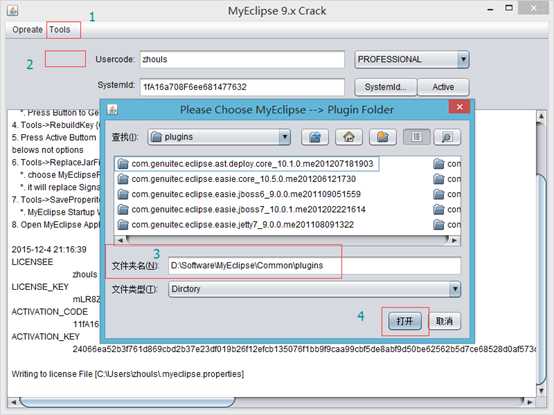Switch to details view
The image size is (554, 415).
(x=447, y=137)
